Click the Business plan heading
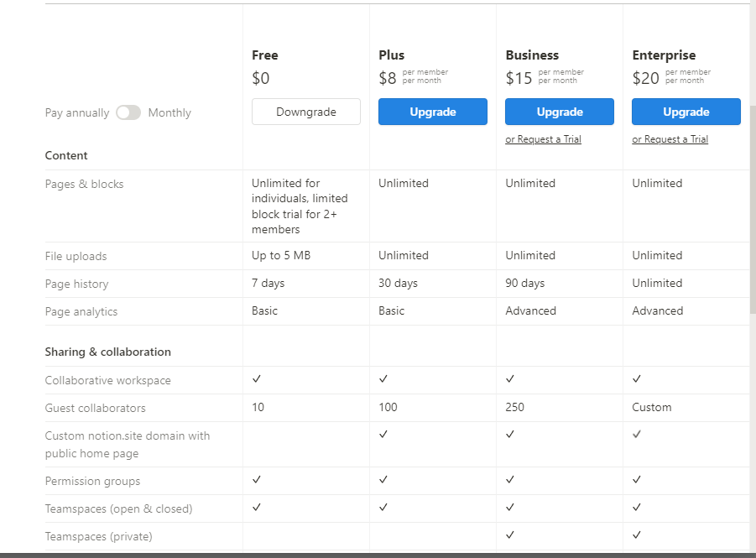 [x=532, y=55]
